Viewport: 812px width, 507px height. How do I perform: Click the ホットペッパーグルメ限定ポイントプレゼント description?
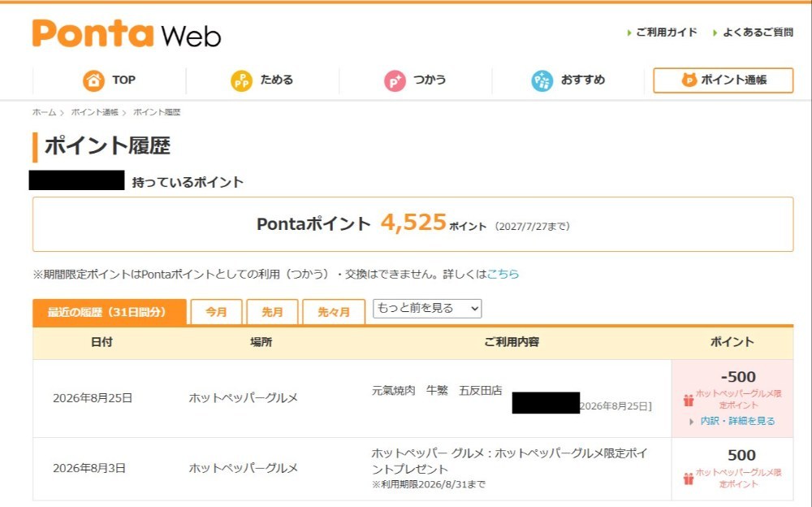[510, 461]
